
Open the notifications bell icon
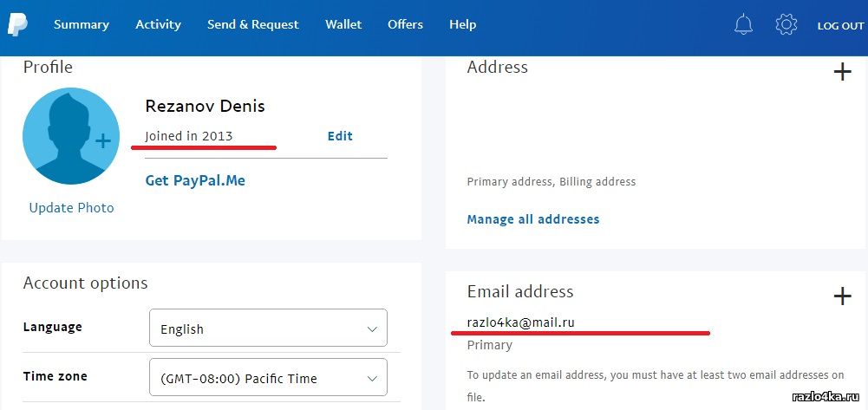[743, 25]
